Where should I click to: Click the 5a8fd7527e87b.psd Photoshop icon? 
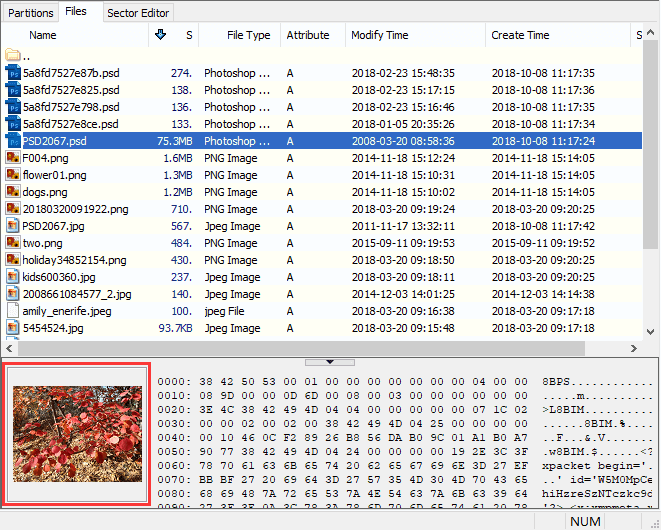(x=13, y=73)
